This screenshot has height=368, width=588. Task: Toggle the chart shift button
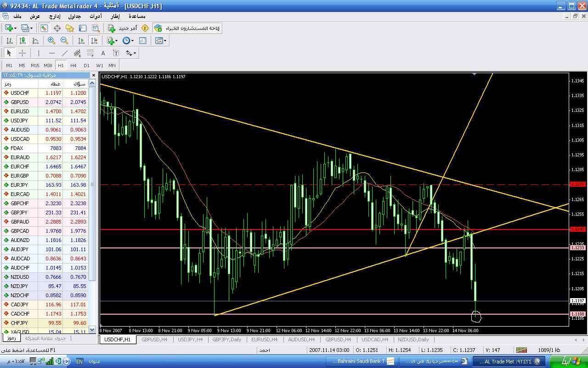pyautogui.click(x=94, y=40)
